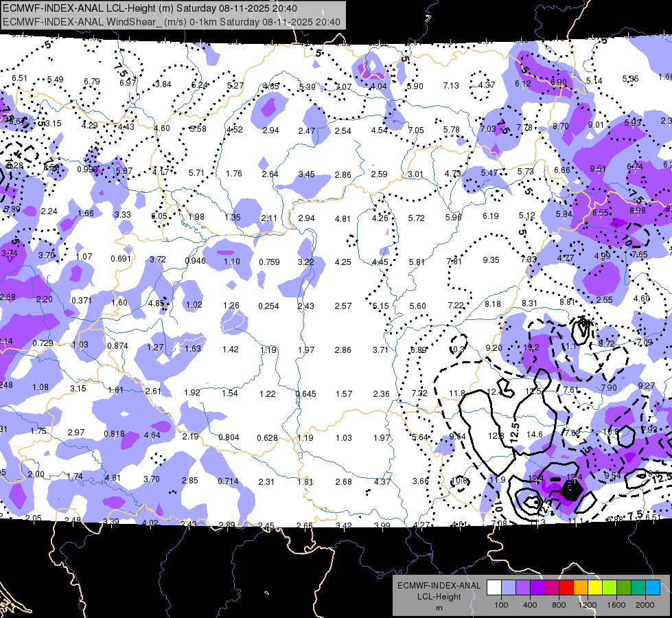Click the wind shear value 9.01
Image resolution: width=672 pixels, height=618 pixels.
[x=596, y=125]
